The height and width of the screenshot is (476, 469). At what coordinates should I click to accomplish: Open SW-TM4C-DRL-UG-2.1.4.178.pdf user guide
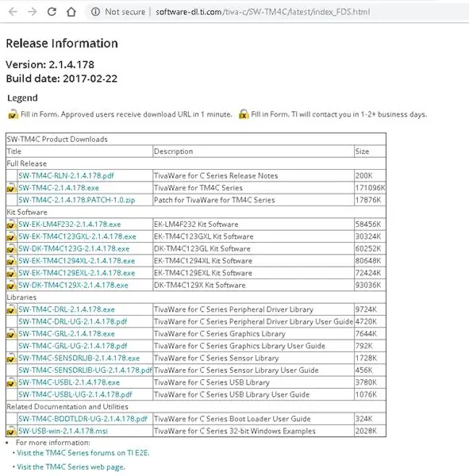point(72,321)
